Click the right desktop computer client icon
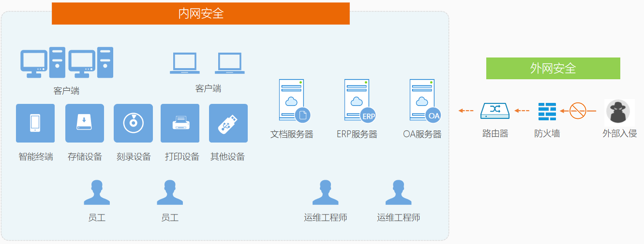This screenshot has height=244, width=644. [x=91, y=62]
